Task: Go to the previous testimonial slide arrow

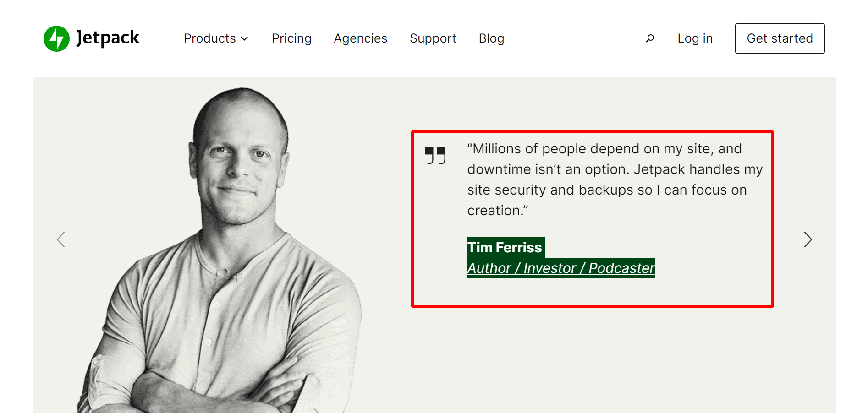Action: (61, 239)
